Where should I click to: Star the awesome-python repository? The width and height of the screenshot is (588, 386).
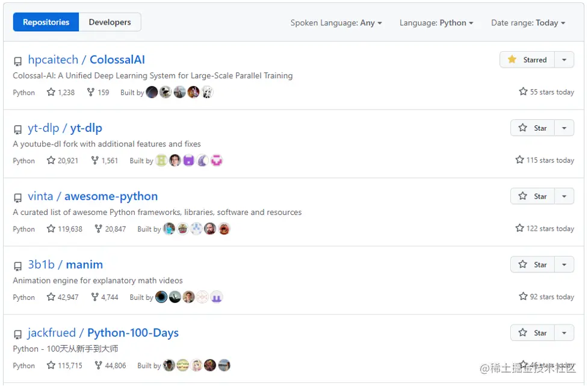(x=533, y=196)
